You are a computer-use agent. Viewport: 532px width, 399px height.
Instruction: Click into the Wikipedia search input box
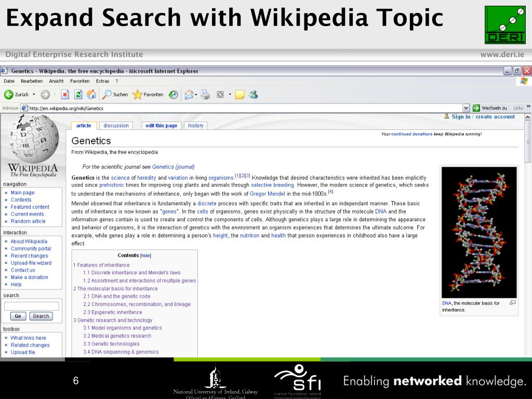32,306
